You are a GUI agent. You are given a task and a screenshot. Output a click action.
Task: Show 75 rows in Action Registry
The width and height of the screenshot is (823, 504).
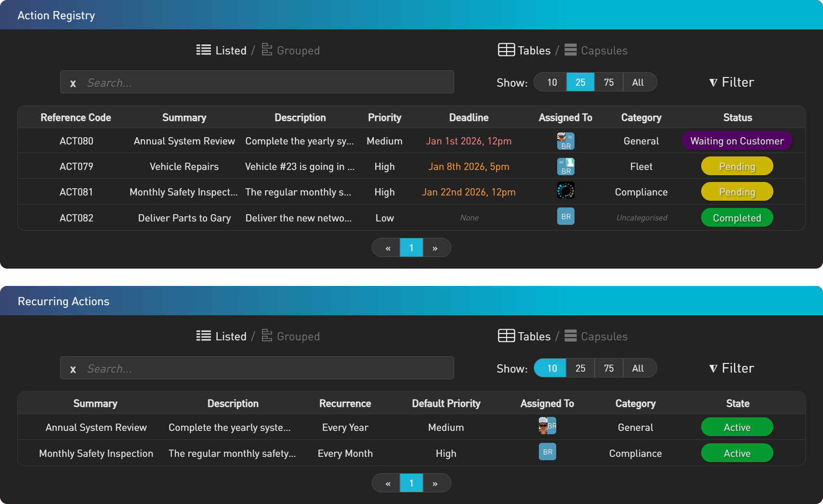(x=609, y=82)
